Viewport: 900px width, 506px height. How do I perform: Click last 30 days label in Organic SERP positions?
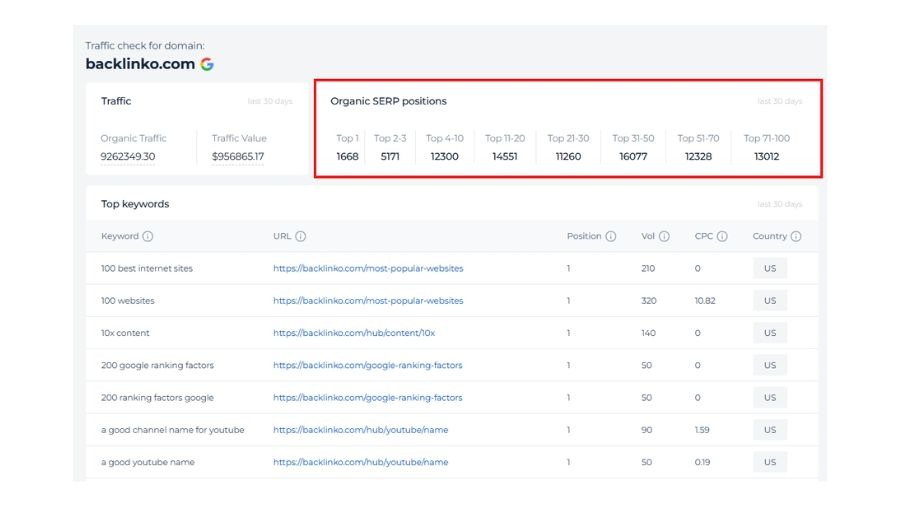[x=779, y=101]
